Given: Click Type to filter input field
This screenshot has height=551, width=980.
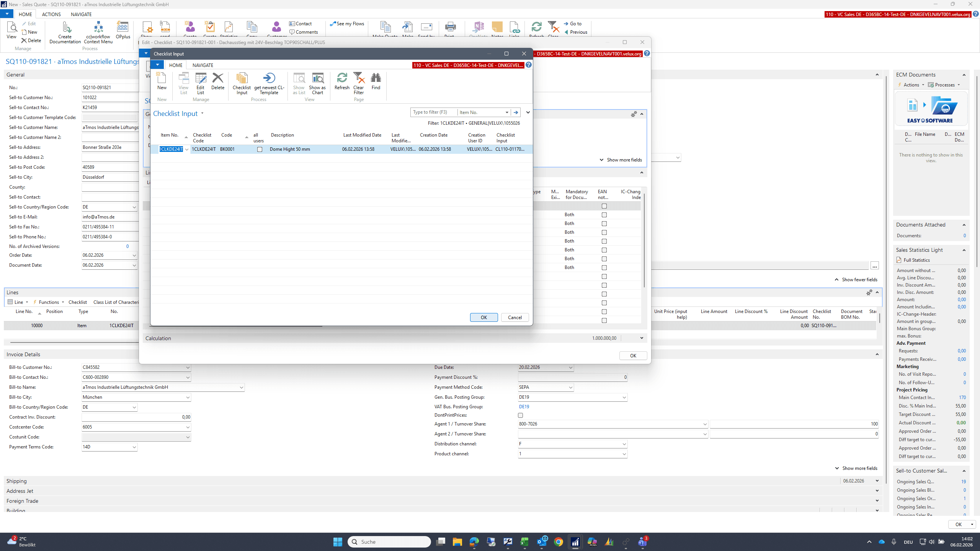Looking at the screenshot, I should pos(433,112).
